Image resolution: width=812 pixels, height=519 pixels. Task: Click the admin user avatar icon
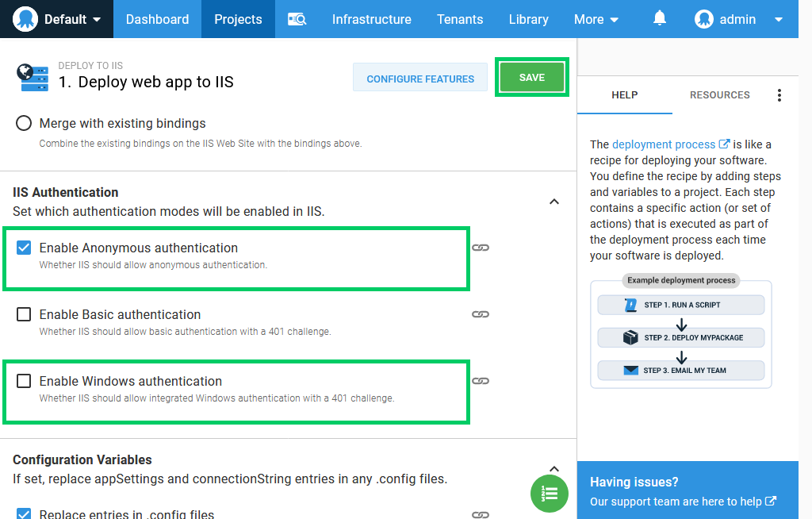pos(704,19)
